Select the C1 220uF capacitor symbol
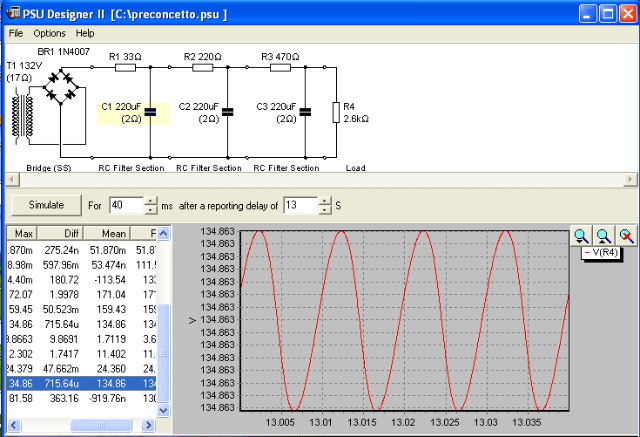The image size is (640, 437). click(150, 112)
